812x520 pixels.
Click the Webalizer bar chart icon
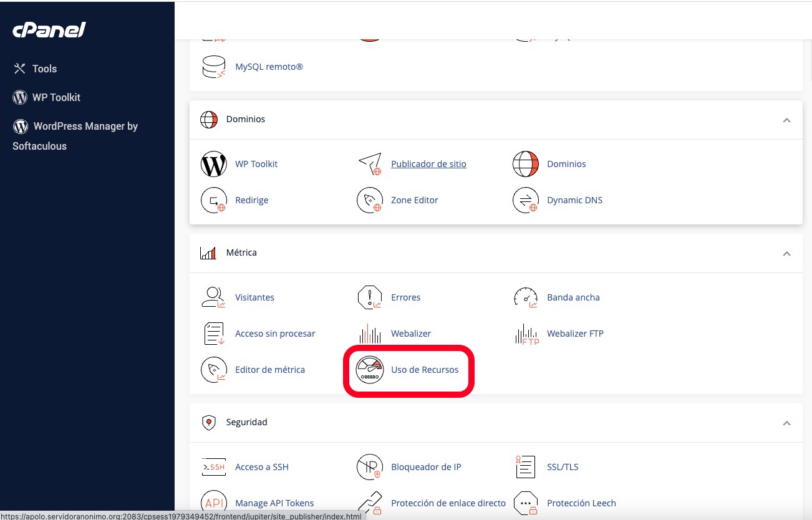(369, 334)
